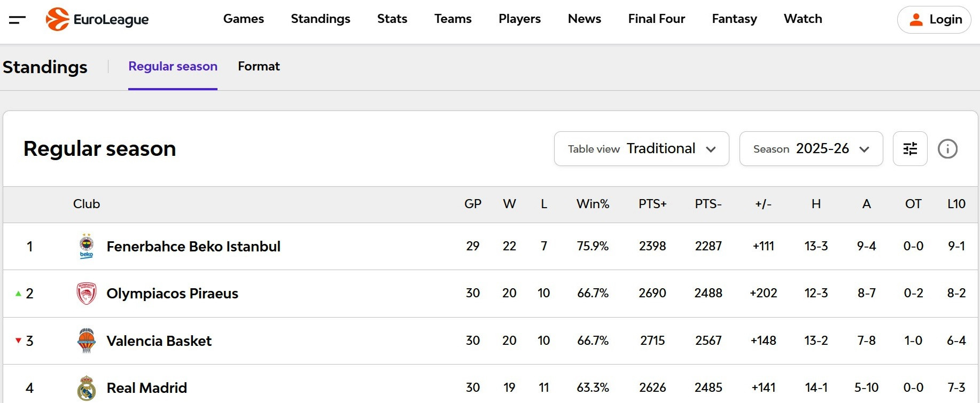This screenshot has height=403, width=980.
Task: Click the Valencia Basket team name
Action: coord(159,341)
